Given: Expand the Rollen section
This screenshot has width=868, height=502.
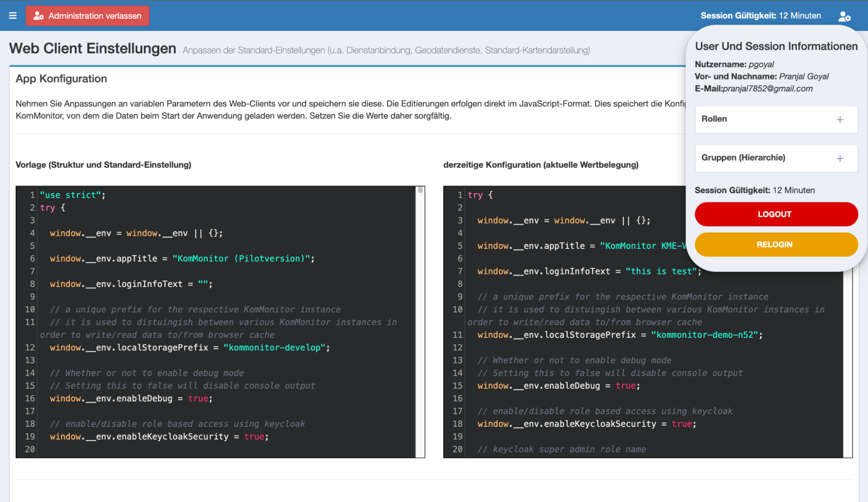Looking at the screenshot, I should 776,119.
